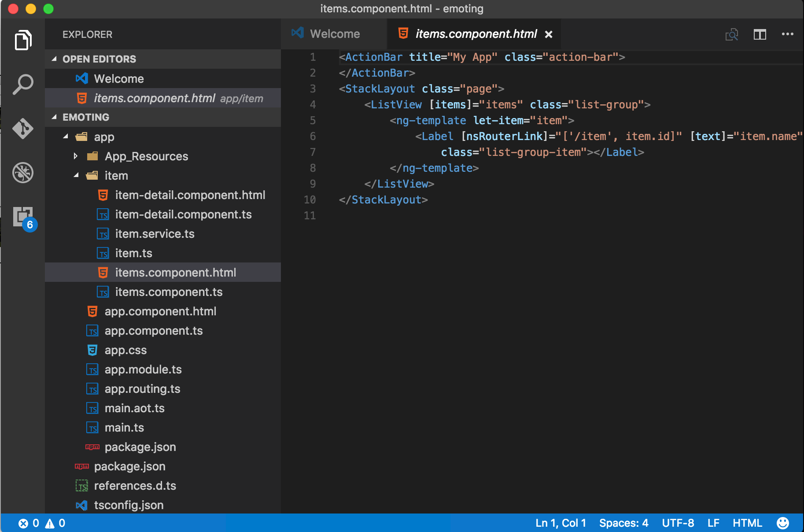804x532 pixels.
Task: Click errors and warnings count in status bar
Action: click(42, 523)
